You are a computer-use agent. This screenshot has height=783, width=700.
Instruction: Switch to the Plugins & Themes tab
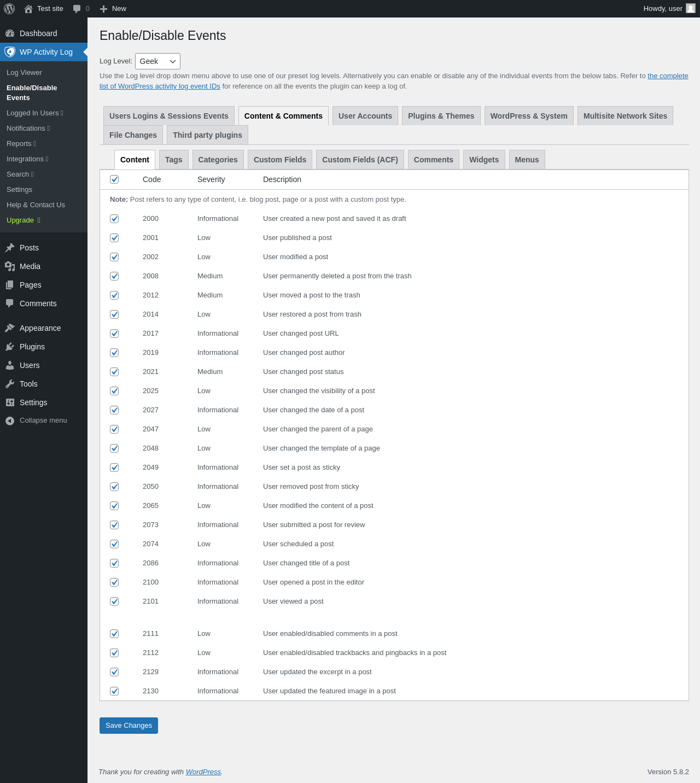click(x=441, y=116)
